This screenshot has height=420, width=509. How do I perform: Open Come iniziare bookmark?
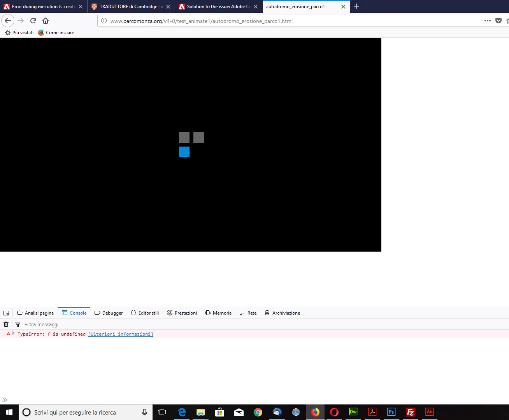tap(56, 33)
